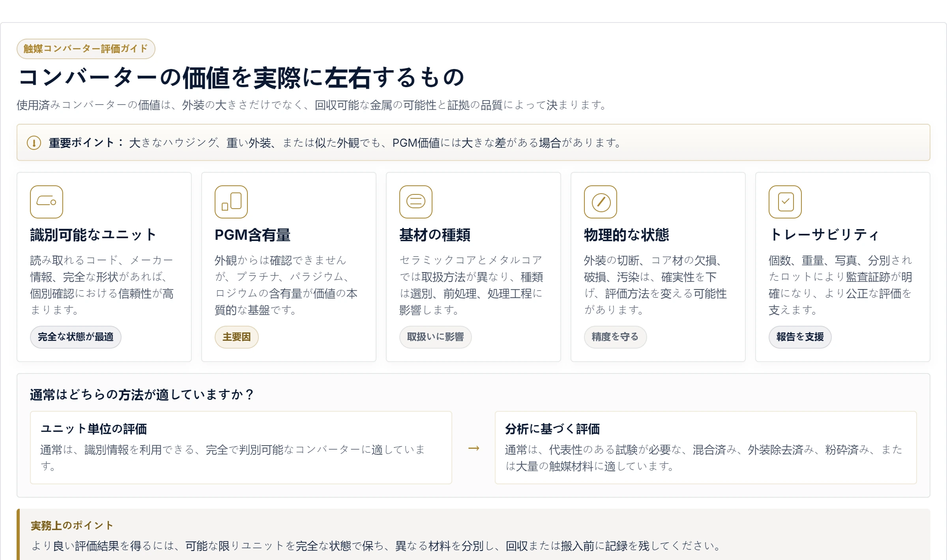Select the ユニット単位の評価 box
Image resolution: width=947 pixels, height=560 pixels.
click(x=241, y=448)
